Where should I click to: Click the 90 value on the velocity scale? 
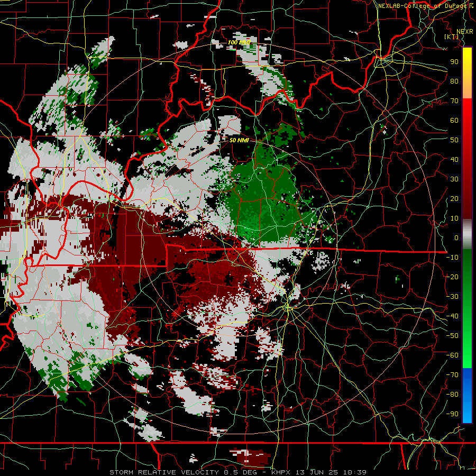point(454,62)
